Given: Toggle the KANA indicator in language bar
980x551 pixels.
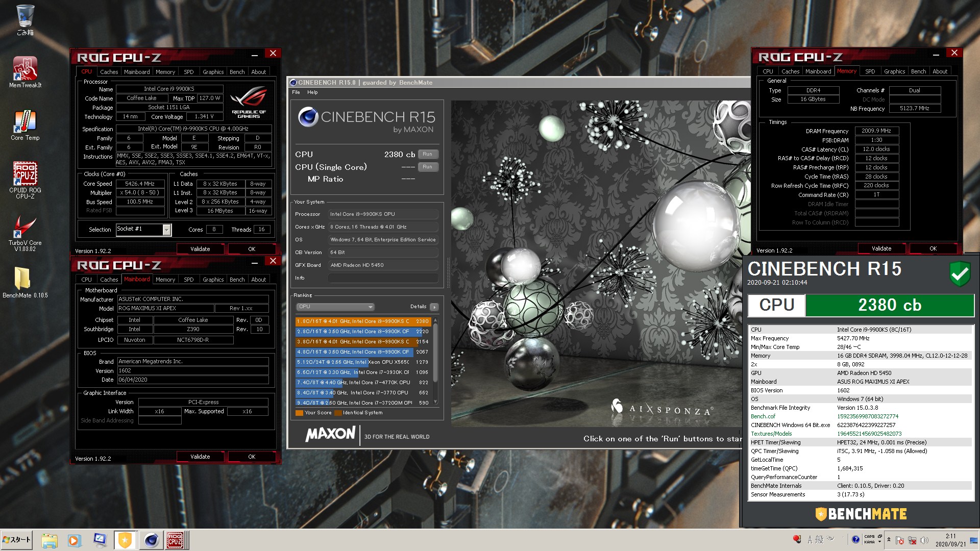Looking at the screenshot, I should 869,542.
